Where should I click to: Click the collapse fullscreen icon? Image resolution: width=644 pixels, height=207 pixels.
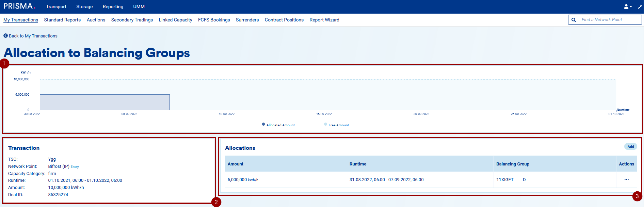pyautogui.click(x=640, y=6)
